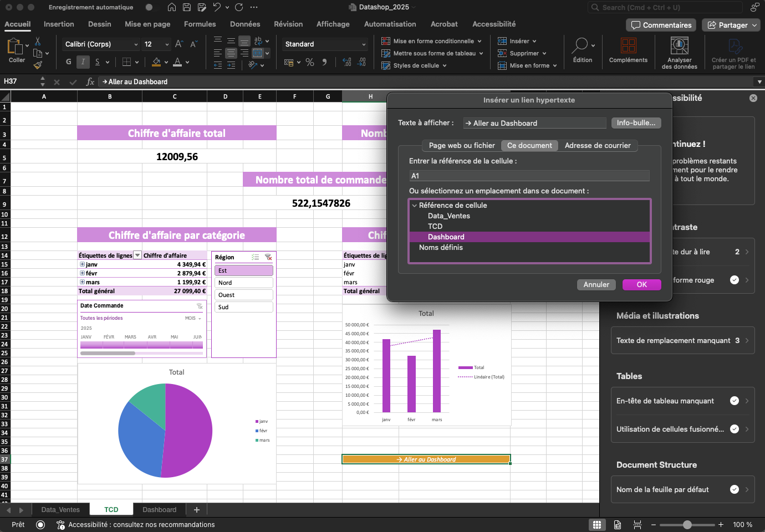The width and height of the screenshot is (765, 532).
Task: Click the insert function fx icon
Action: [90, 81]
